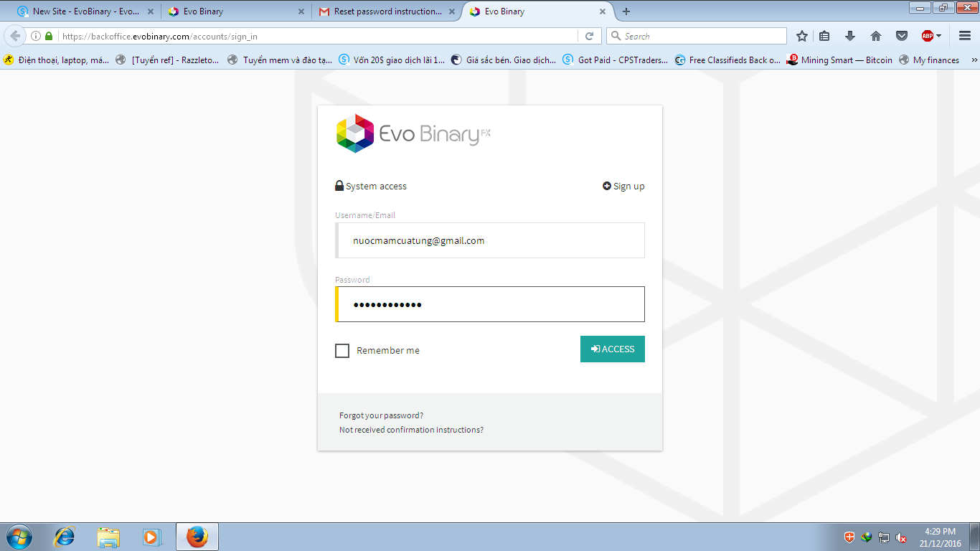Close the active Evo Binary tab
The height and width of the screenshot is (551, 980).
[x=603, y=11]
